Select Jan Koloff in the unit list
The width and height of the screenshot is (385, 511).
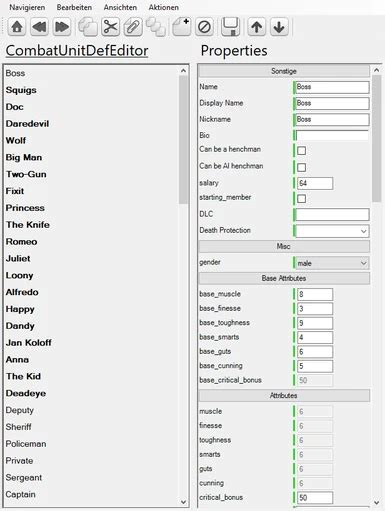tap(28, 343)
